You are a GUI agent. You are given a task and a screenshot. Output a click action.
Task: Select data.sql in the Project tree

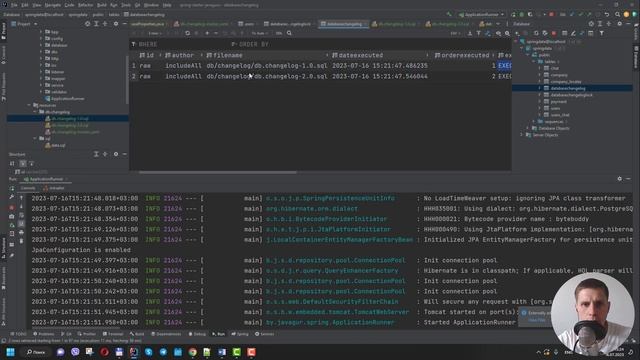(55, 145)
